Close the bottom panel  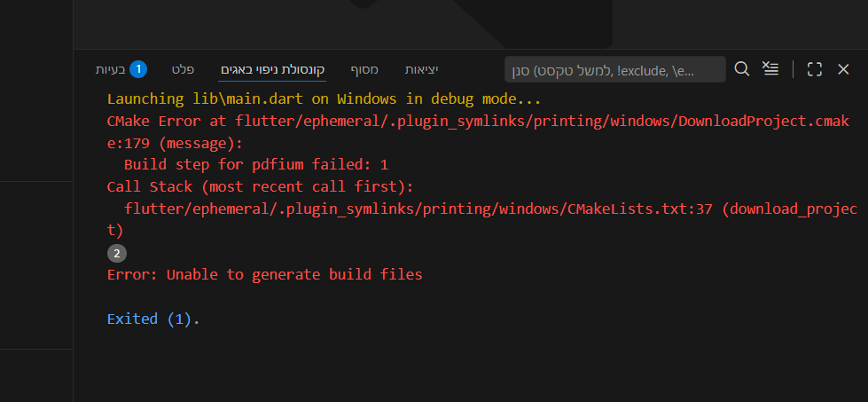pyautogui.click(x=843, y=69)
